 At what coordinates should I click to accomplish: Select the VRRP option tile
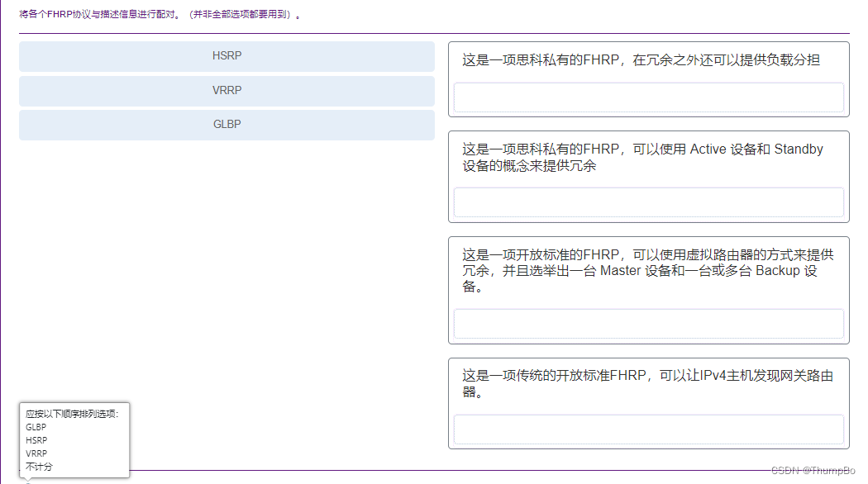coord(226,90)
